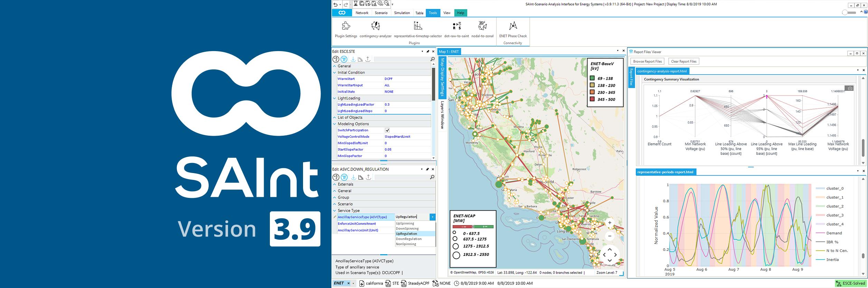Toggle Demand series in chart legend
This screenshot has width=868, height=288.
(829, 233)
